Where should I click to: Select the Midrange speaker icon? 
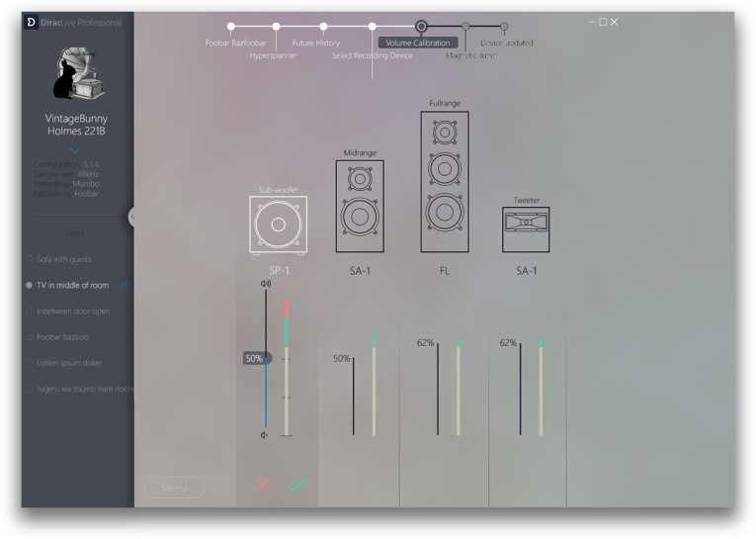coord(360,207)
